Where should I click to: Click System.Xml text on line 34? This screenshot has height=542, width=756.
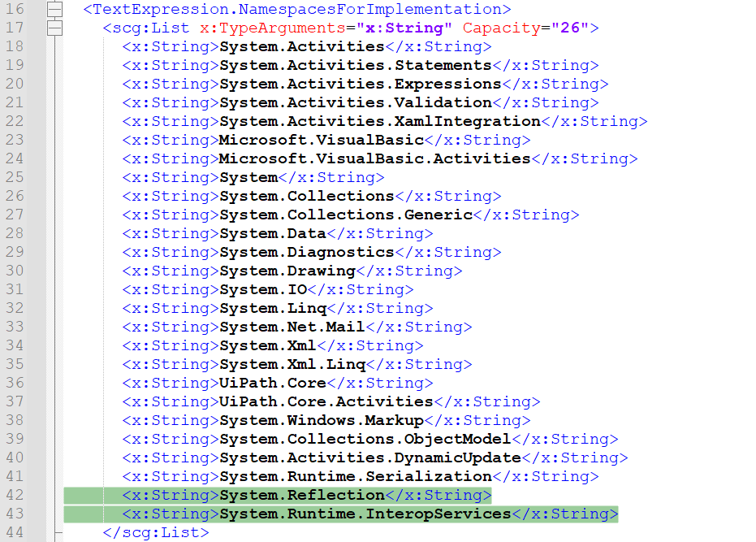[268, 345]
